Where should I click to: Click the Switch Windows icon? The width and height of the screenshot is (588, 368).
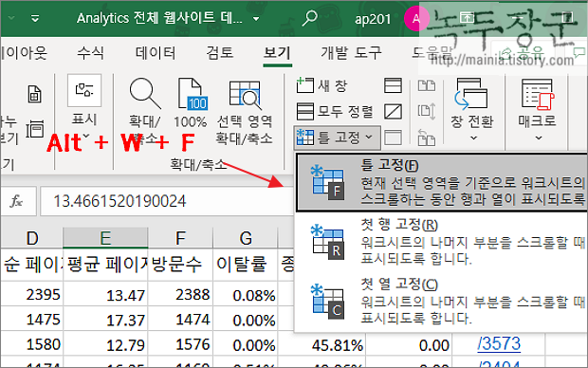tap(471, 94)
